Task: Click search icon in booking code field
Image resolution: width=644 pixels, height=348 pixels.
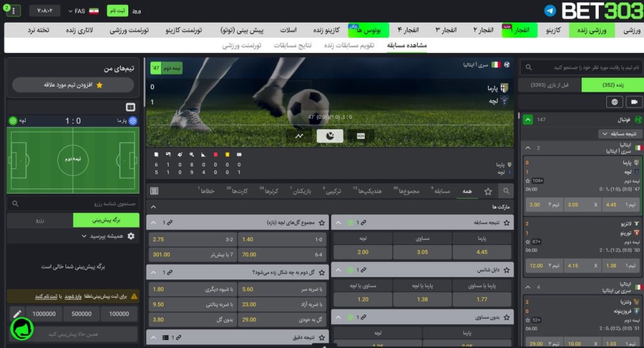Action: point(15,204)
